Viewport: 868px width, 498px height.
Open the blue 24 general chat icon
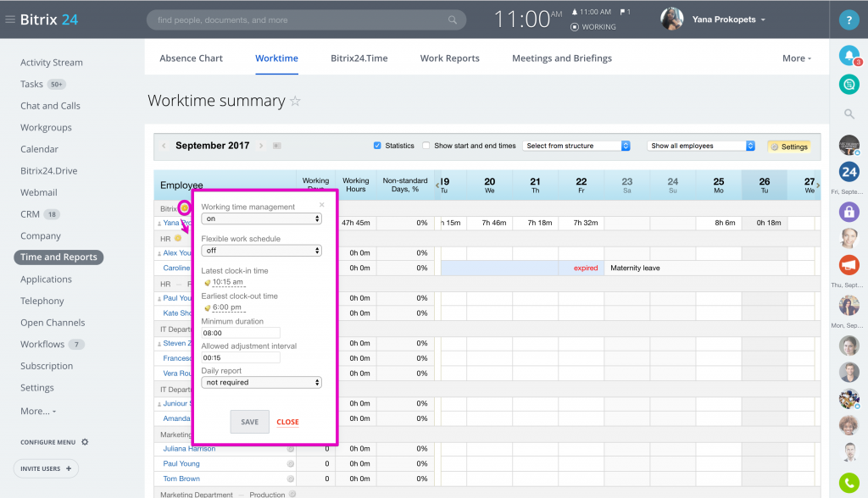click(x=849, y=172)
